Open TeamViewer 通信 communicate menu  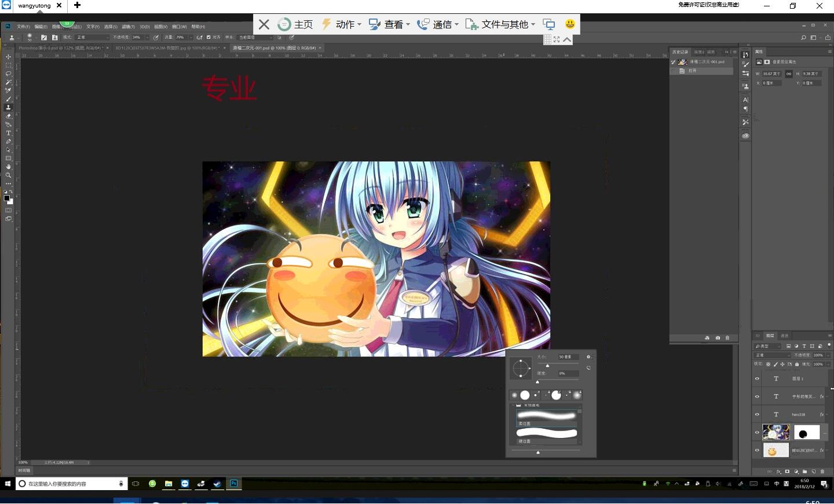coord(438,24)
